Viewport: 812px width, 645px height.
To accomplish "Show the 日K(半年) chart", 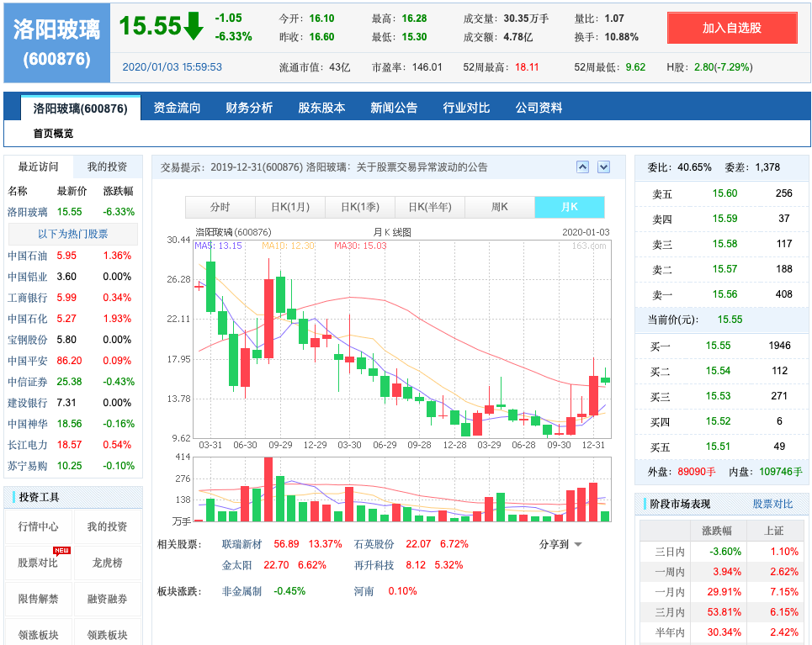I will click(430, 207).
